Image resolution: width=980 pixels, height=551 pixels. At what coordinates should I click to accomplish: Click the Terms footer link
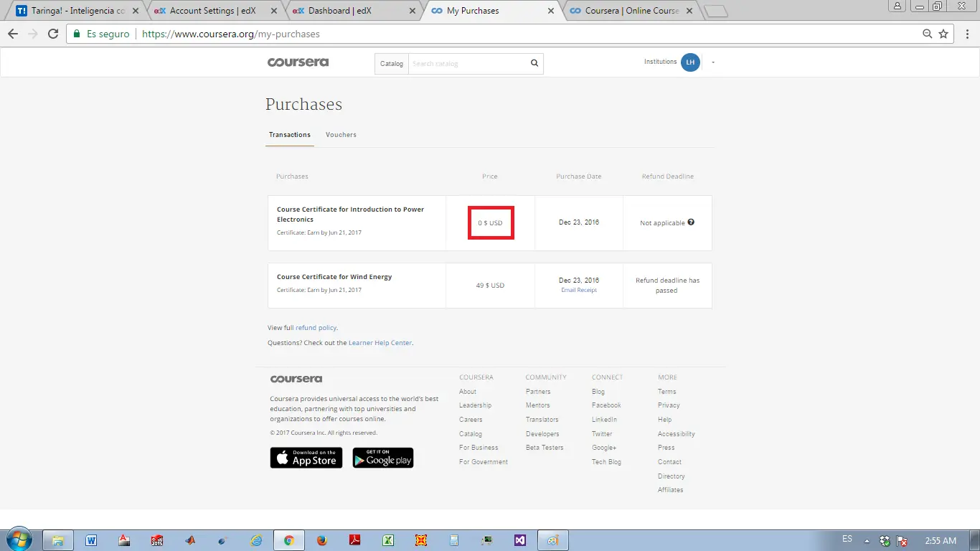(667, 392)
